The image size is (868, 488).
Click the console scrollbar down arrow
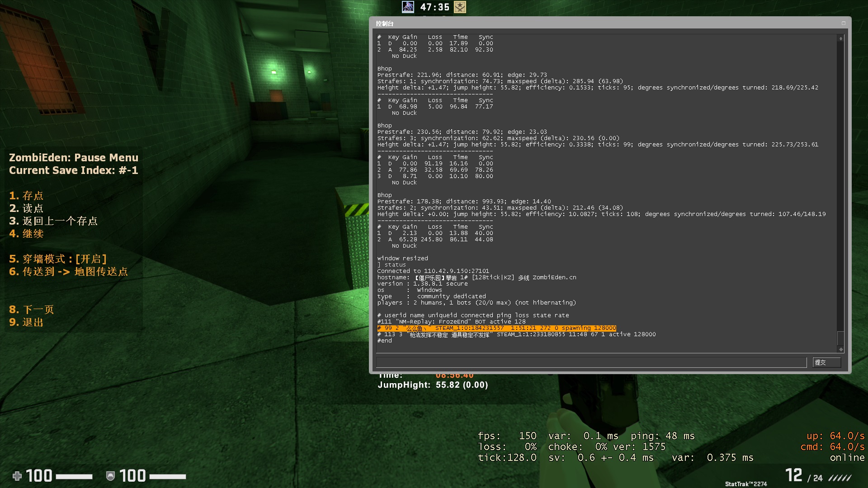(x=840, y=349)
